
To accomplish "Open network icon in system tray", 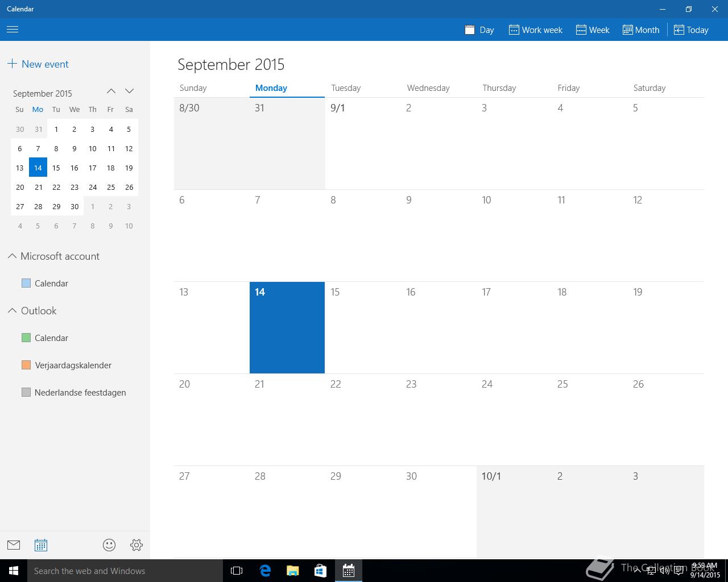I will (x=651, y=571).
